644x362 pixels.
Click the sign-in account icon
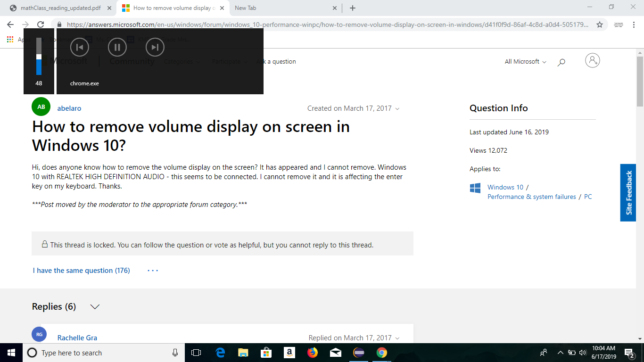coord(593,60)
